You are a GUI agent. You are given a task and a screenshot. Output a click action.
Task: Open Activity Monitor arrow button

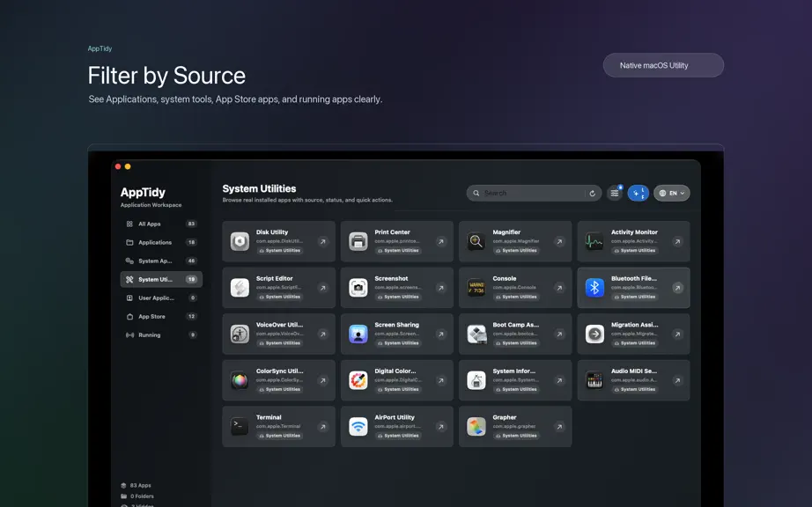pos(677,241)
